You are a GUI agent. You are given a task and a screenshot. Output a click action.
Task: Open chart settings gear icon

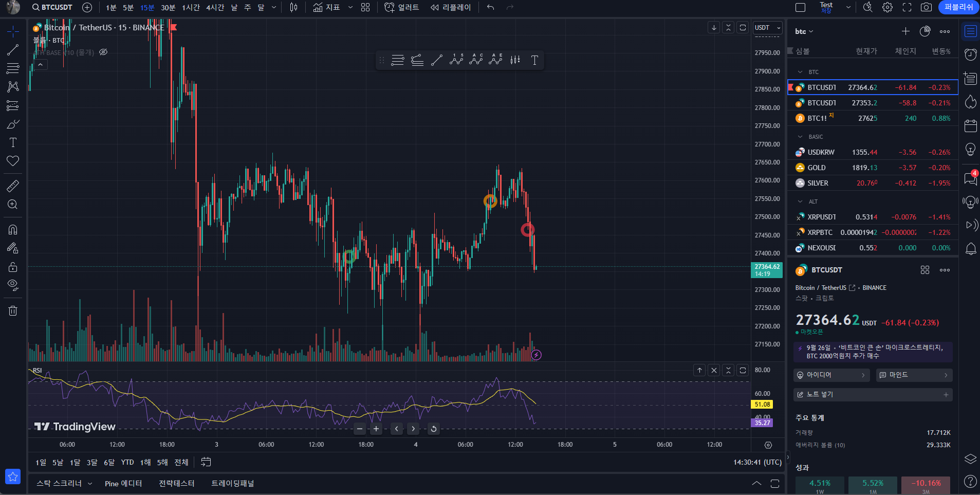(887, 7)
